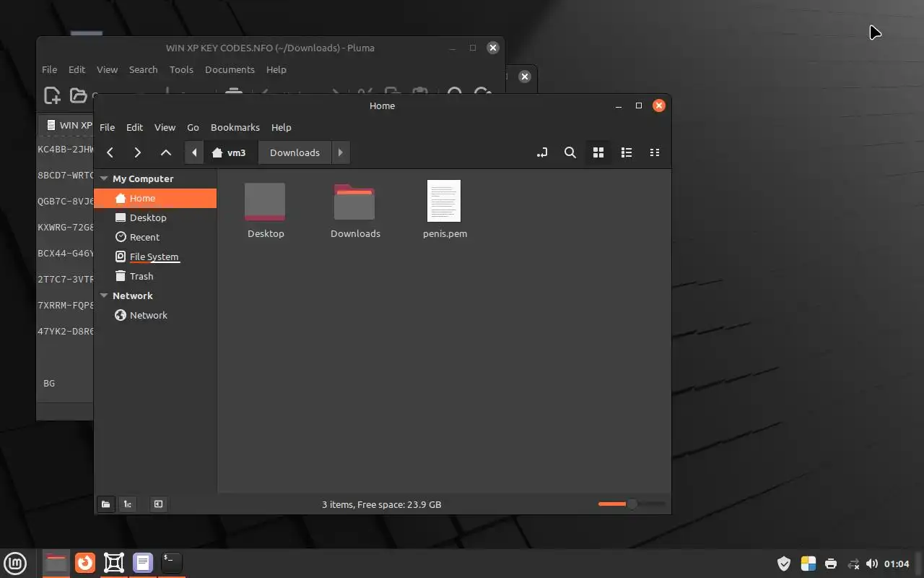924x578 pixels.
Task: Open the Pluma Search menu
Action: coord(143,69)
